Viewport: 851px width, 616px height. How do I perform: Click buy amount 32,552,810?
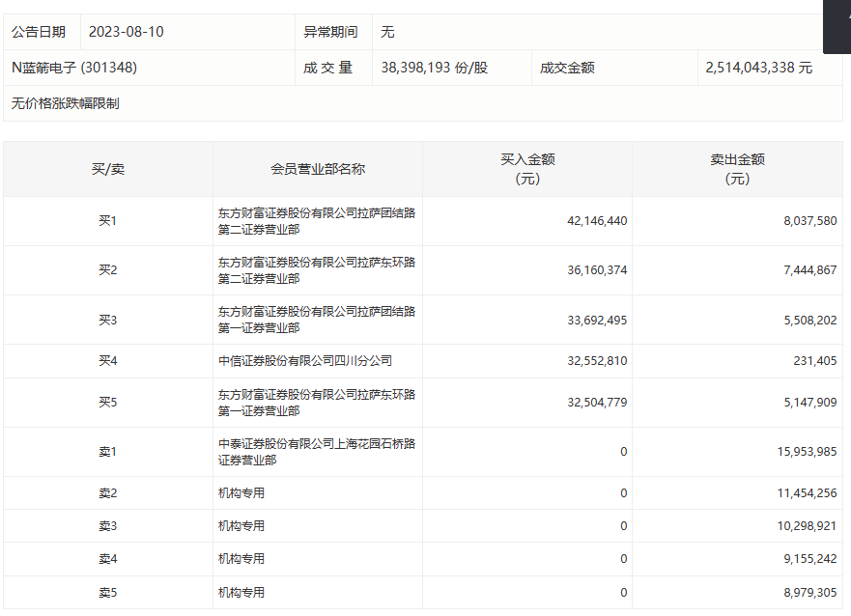point(597,361)
